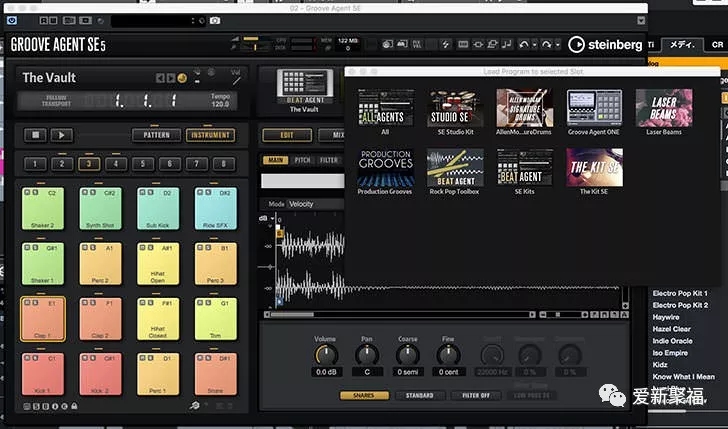The height and width of the screenshot is (429, 728).
Task: Adjust the Pan knob
Action: [367, 355]
